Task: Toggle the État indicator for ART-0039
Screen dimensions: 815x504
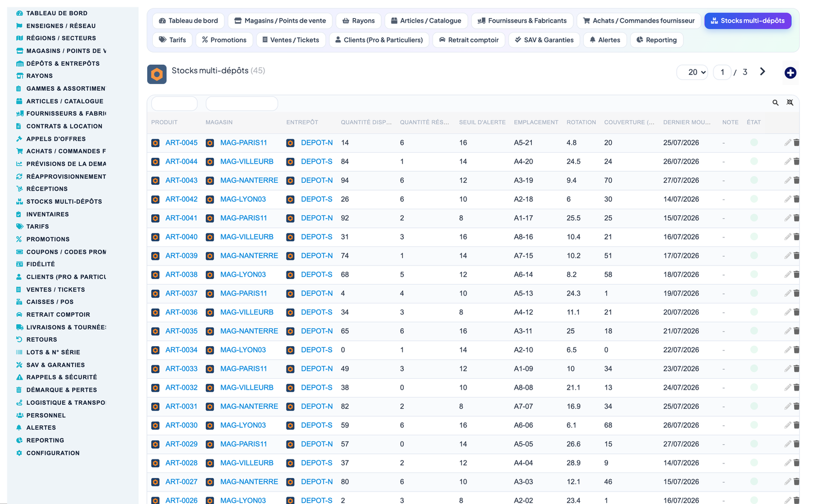Action: 754,255
